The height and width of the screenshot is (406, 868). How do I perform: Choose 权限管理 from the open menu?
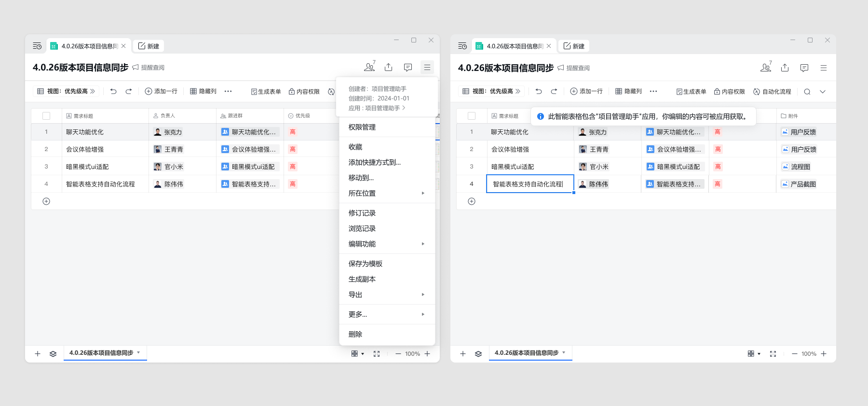362,127
